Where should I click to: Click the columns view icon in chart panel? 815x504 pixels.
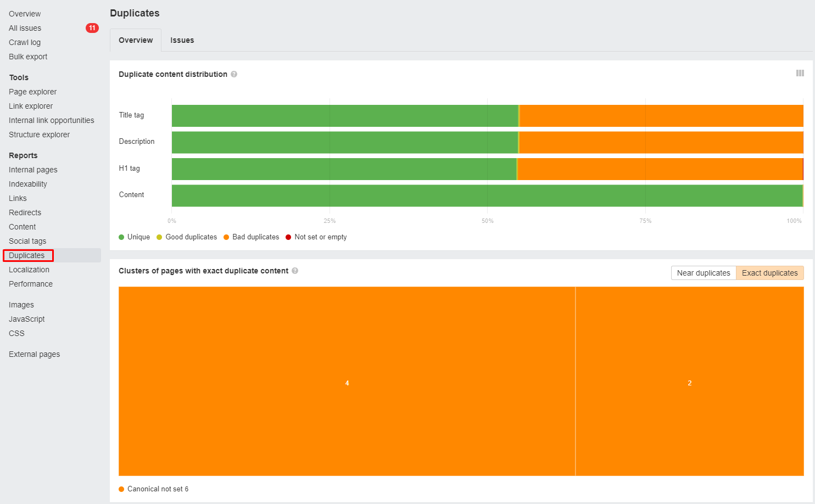tap(800, 73)
